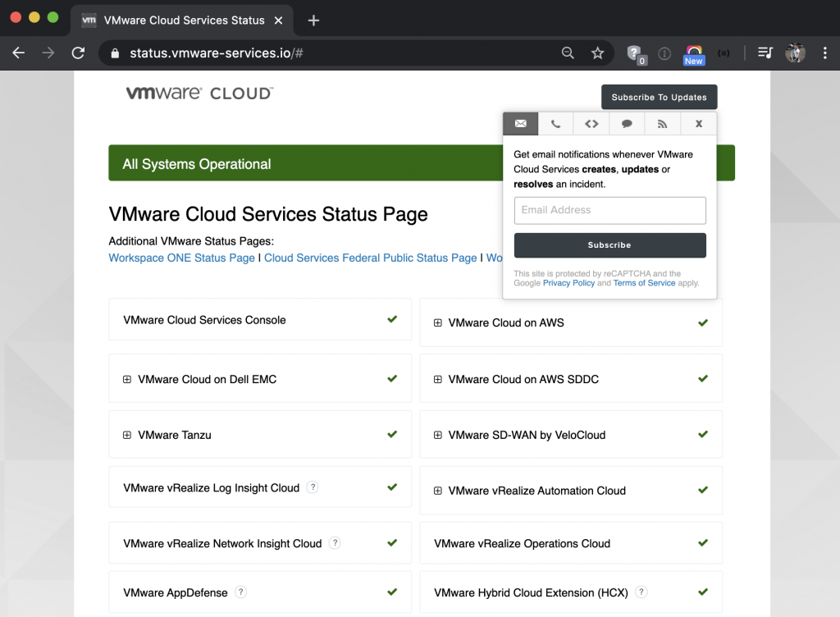The image size is (840, 617).
Task: Select the email notifications envelope icon
Action: pyautogui.click(x=520, y=123)
